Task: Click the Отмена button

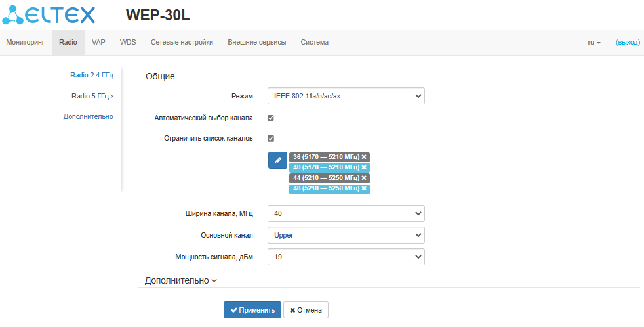Action: (306, 310)
